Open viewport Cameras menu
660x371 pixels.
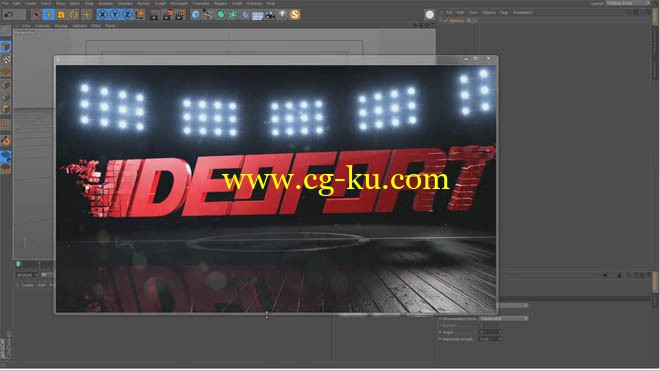[x=43, y=26]
